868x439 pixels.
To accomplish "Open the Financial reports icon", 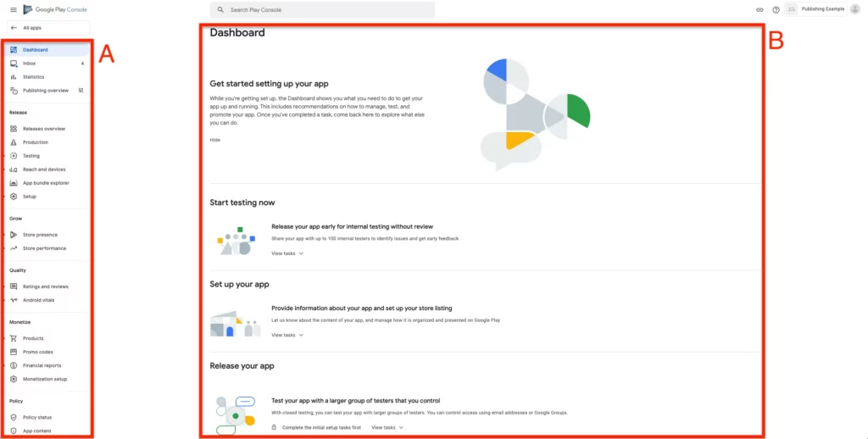I will coord(14,365).
